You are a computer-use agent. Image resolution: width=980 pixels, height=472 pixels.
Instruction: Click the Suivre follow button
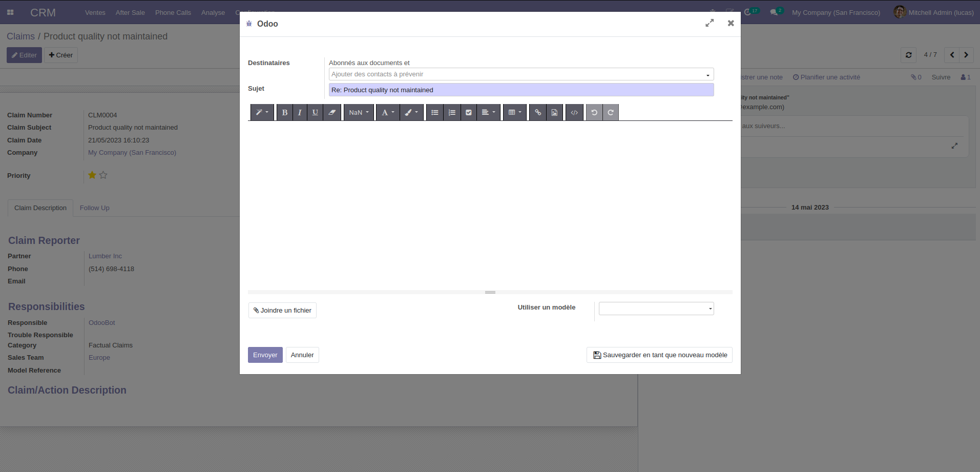[941, 77]
